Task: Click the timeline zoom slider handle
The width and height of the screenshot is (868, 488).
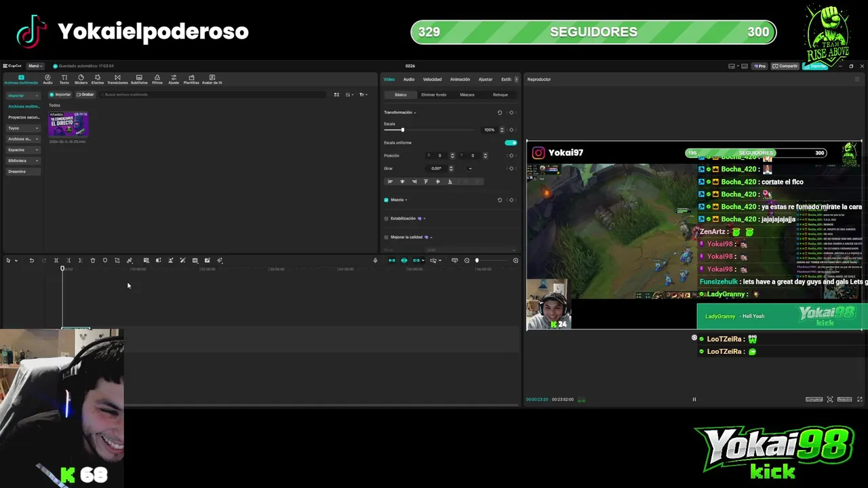Action: 477,260
